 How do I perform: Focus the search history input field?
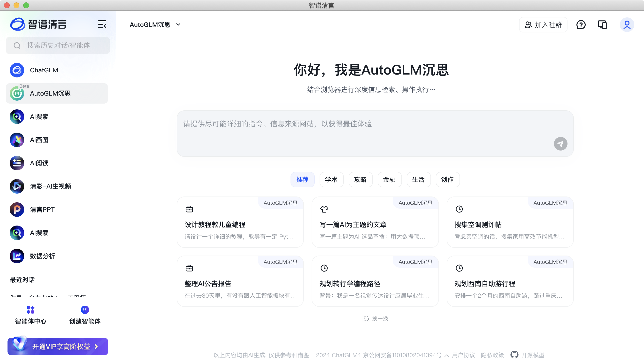tap(58, 45)
